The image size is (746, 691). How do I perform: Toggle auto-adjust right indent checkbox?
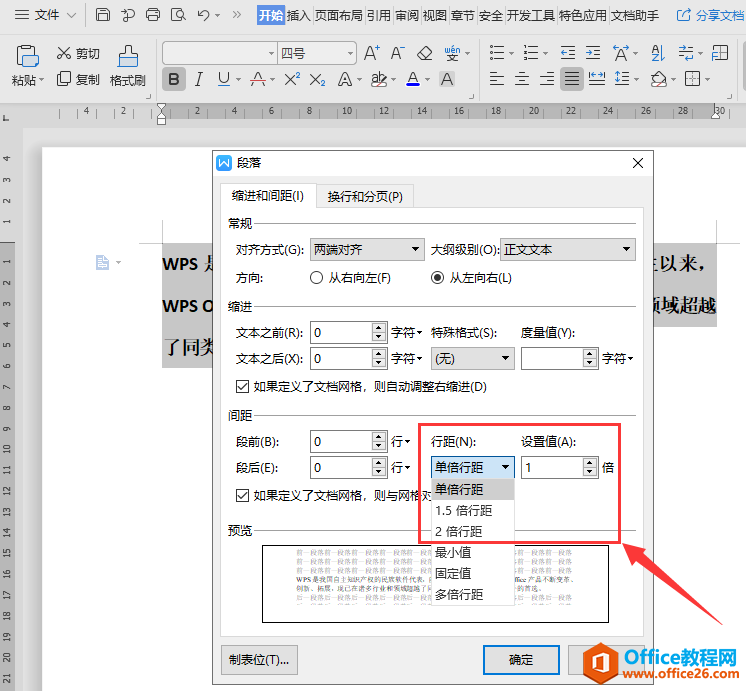242,386
